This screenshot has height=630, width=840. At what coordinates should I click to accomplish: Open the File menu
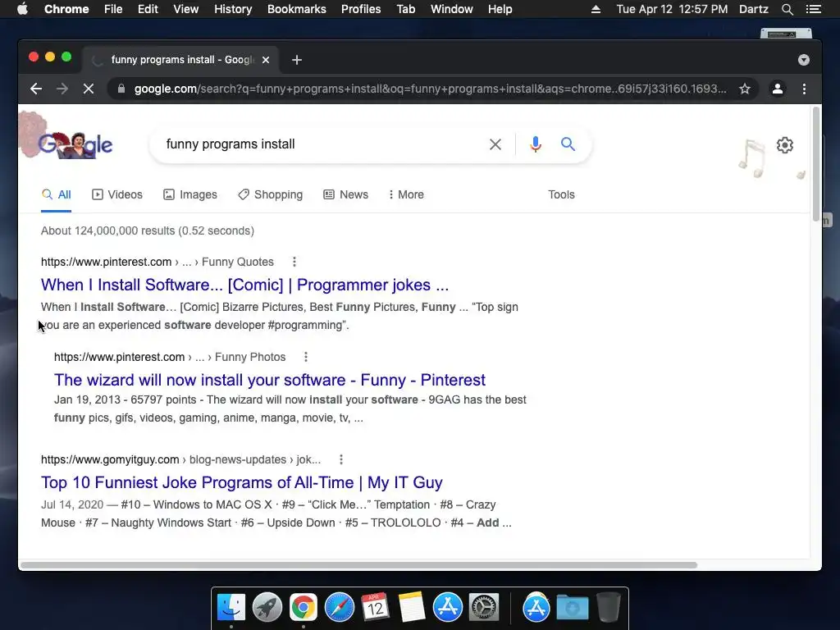pos(113,9)
